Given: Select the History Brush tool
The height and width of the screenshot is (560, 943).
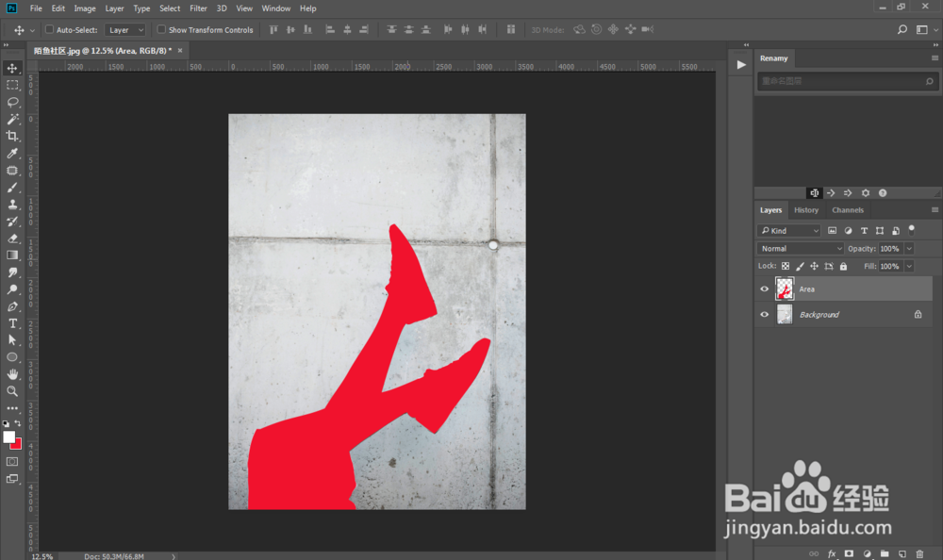Looking at the screenshot, I should pos(12,222).
